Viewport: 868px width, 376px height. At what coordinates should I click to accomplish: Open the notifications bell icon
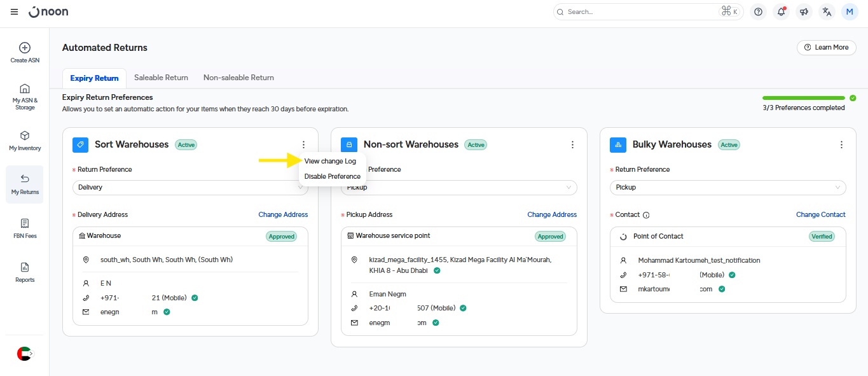pyautogui.click(x=781, y=12)
